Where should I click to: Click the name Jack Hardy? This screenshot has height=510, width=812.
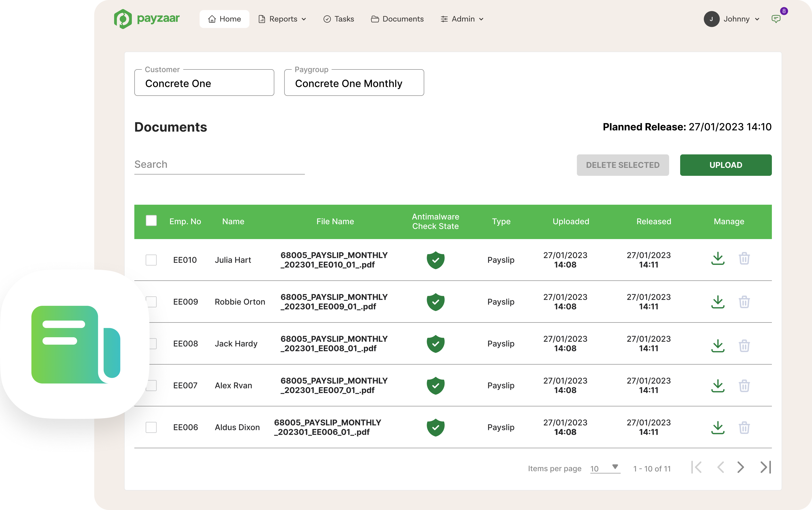(x=236, y=344)
